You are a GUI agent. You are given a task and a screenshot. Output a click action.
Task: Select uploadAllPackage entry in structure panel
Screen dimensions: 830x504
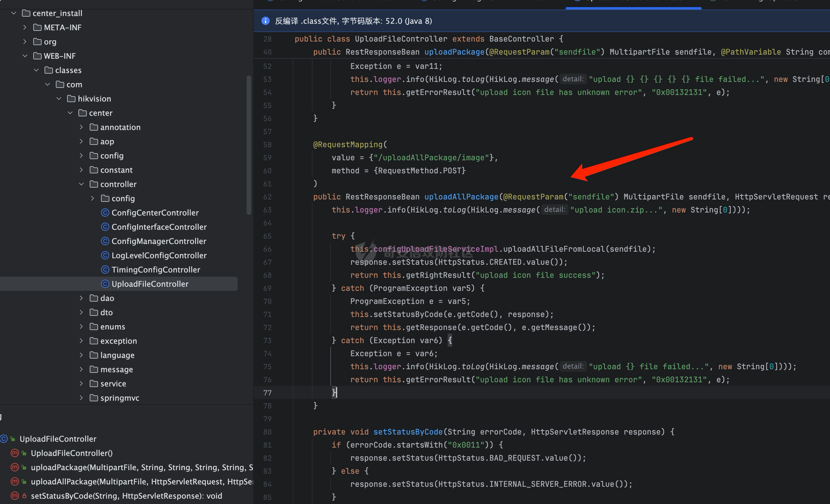point(141,481)
